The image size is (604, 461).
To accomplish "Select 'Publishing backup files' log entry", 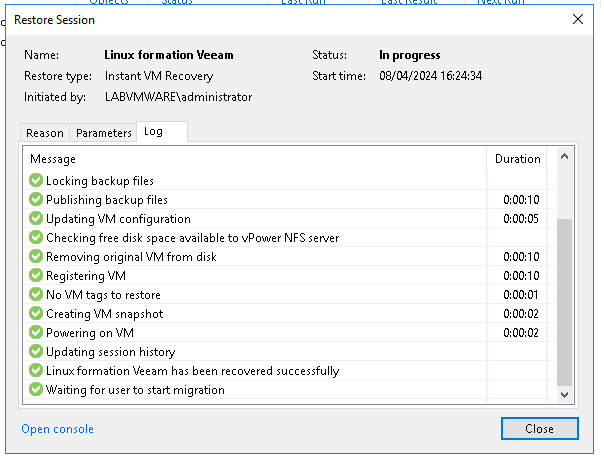I will click(107, 199).
